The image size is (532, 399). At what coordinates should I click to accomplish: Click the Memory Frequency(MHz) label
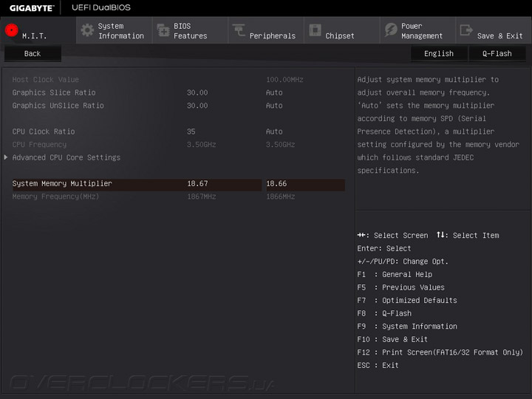tap(55, 197)
